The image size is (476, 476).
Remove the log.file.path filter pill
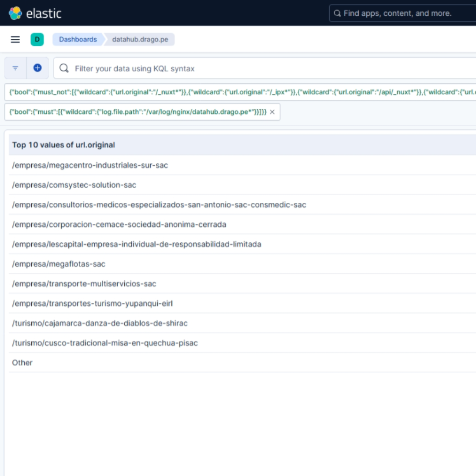click(x=272, y=112)
